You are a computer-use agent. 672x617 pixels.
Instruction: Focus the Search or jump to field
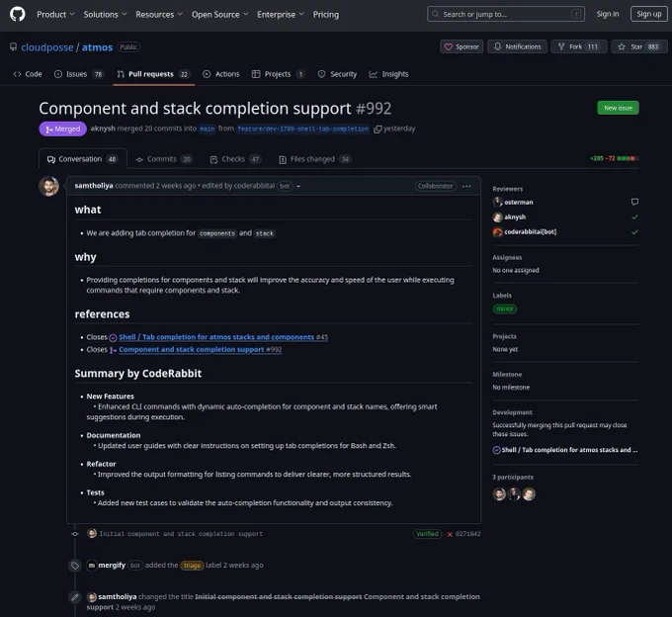click(506, 14)
